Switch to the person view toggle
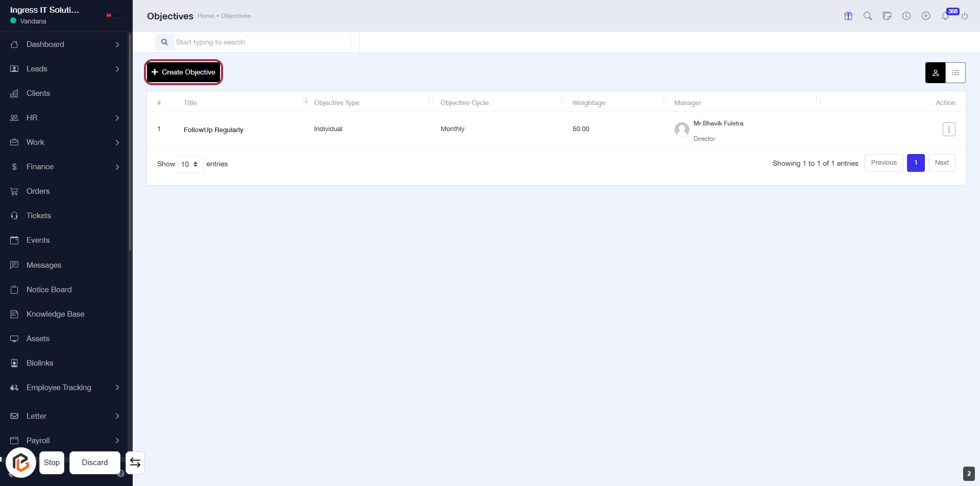 pos(935,73)
